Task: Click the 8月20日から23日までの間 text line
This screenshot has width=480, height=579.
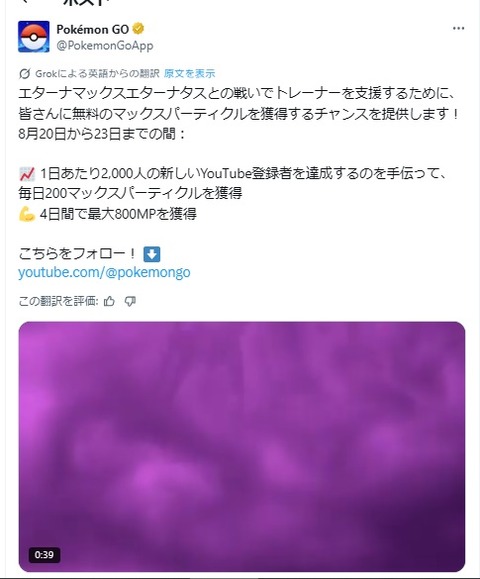Action: coord(102,133)
